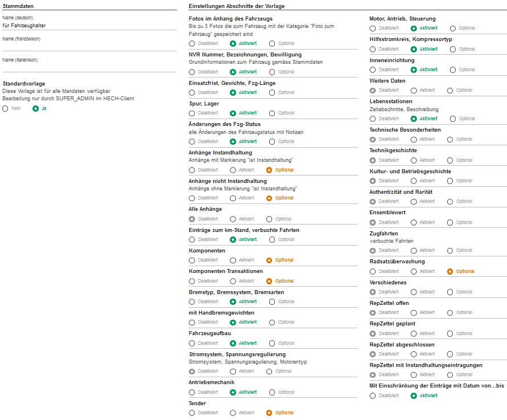Enable Aktiviert for Alle Anhänge
The image size is (507, 420).
click(233, 219)
